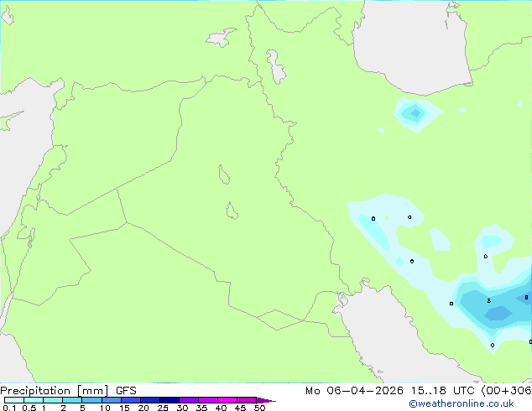Click the 30 to 35 mm purple swatch
532x411 pixels.
pos(189,400)
